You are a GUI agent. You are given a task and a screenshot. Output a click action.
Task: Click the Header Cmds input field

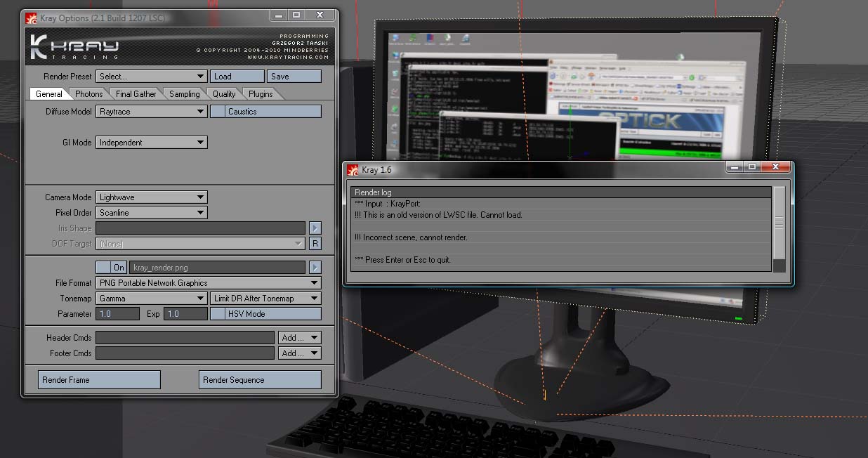point(185,338)
